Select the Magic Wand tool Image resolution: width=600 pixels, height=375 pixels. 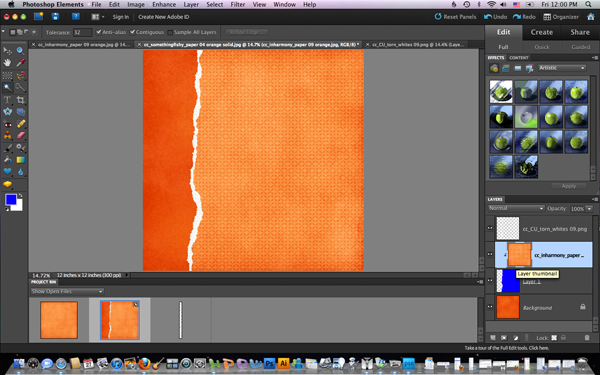tap(7, 88)
